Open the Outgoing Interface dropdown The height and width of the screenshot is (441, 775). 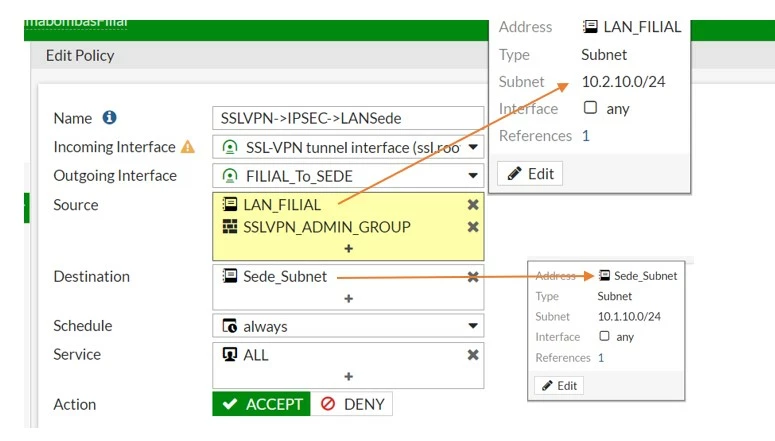[473, 176]
